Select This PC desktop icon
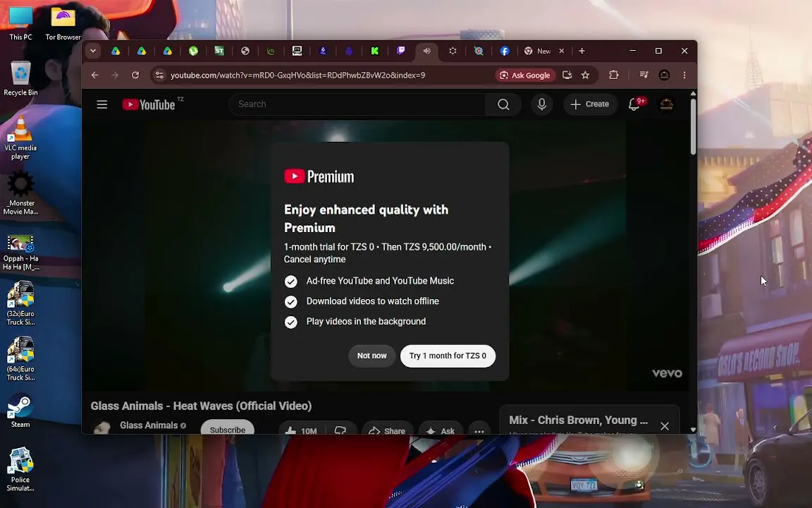Screen dimensions: 812x508 20,23
